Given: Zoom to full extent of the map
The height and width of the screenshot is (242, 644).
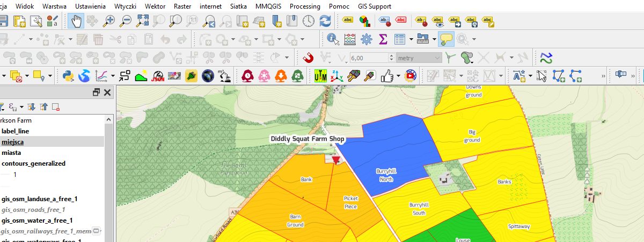Looking at the screenshot, I should [x=142, y=21].
